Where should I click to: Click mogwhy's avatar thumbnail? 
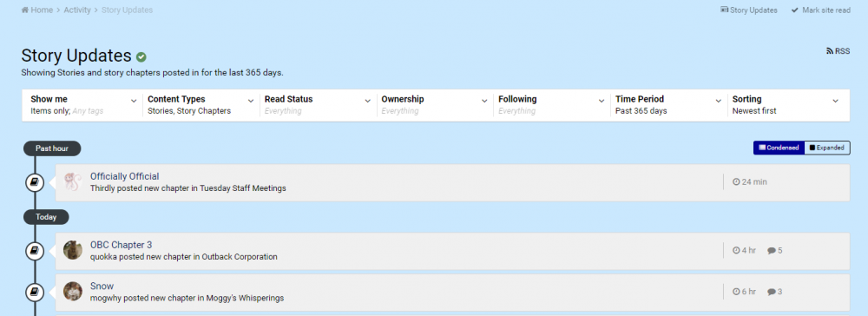(73, 291)
